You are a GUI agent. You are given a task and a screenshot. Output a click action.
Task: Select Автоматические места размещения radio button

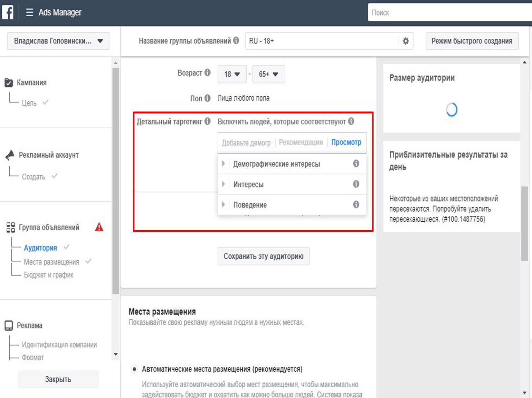click(134, 369)
